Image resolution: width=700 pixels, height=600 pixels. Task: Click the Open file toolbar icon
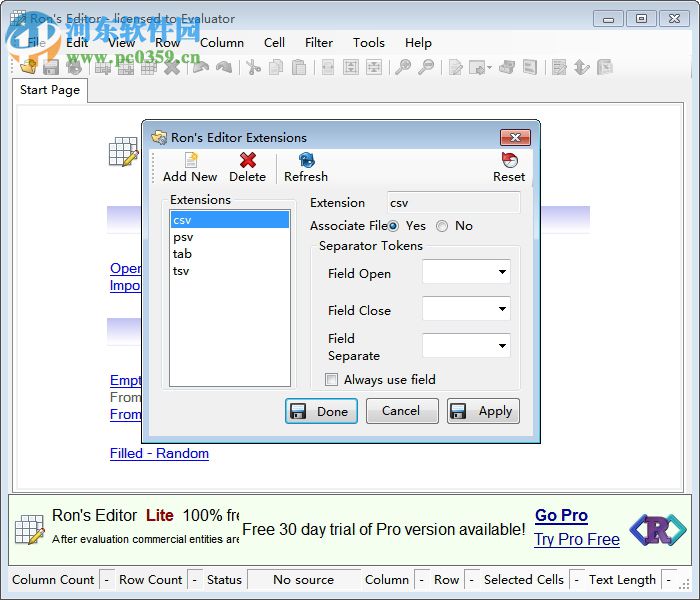tap(29, 67)
